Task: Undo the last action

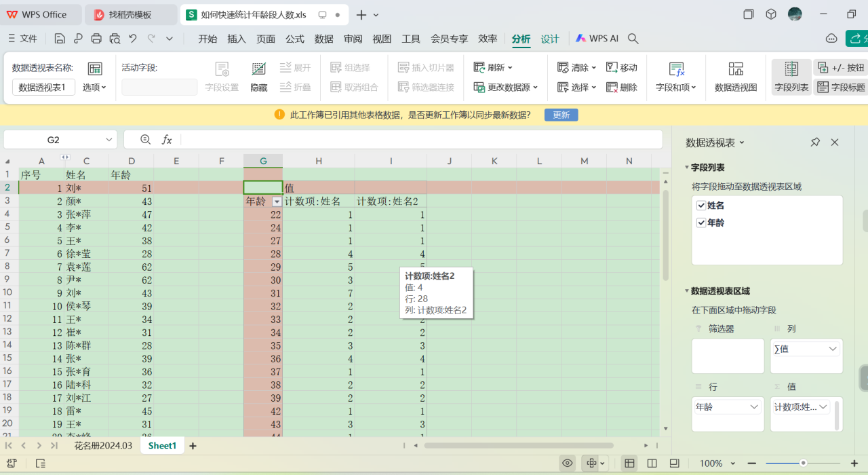Action: (133, 39)
